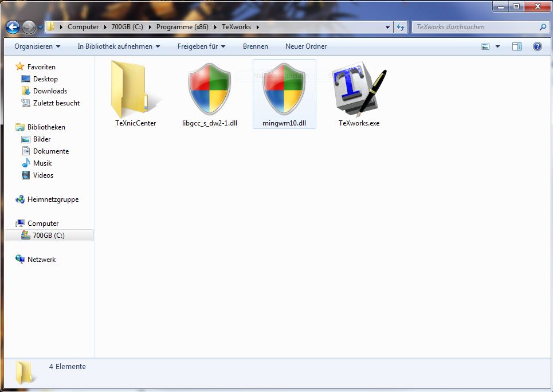Click the search magnifier icon
This screenshot has width=553, height=392.
(543, 27)
